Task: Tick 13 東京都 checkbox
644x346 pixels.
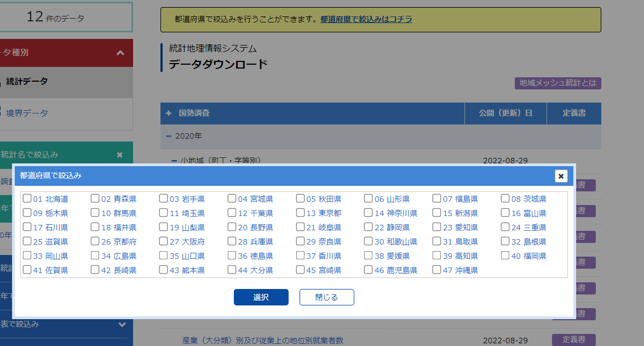Action: [300, 213]
